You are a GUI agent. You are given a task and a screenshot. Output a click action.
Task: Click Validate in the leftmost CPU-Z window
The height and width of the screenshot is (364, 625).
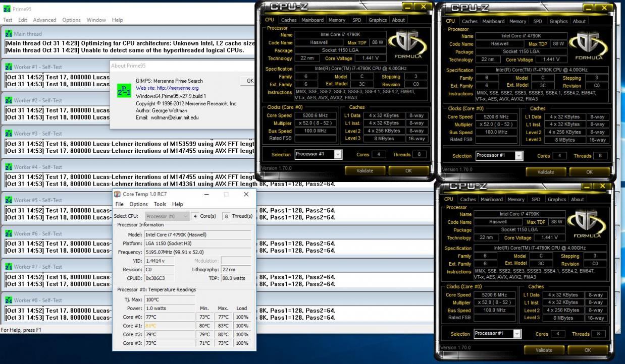click(365, 170)
